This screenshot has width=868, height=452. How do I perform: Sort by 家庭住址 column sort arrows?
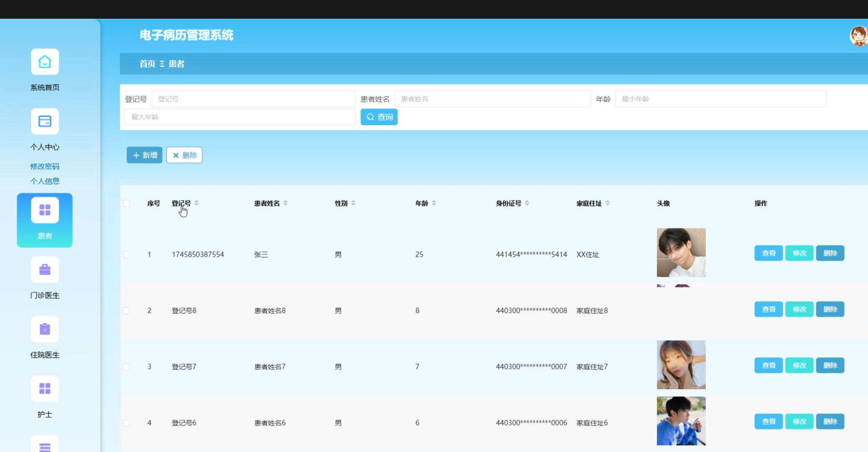tap(608, 203)
